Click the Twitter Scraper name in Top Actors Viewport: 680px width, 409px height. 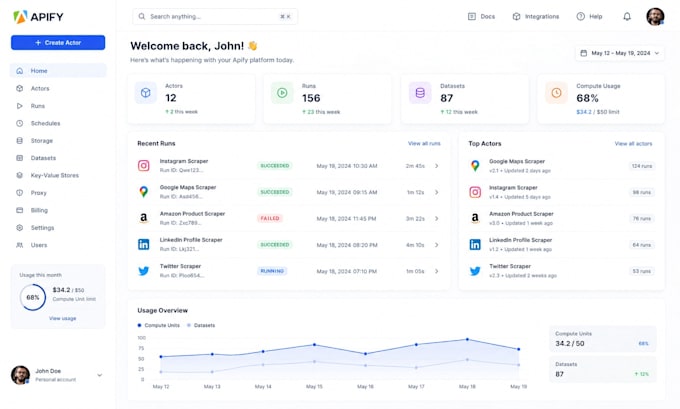pos(510,266)
